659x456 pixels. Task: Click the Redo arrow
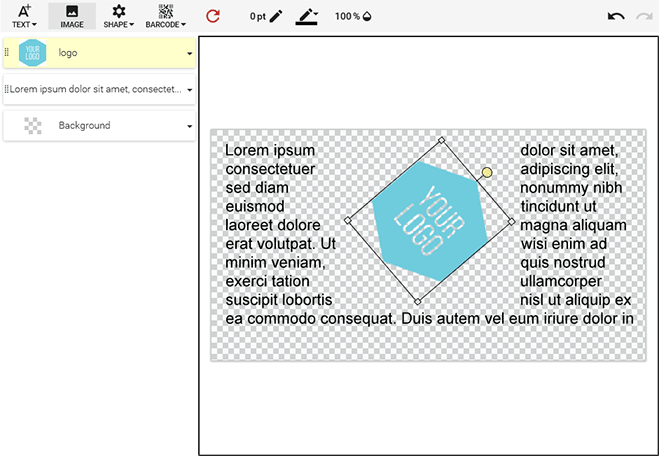coord(643,16)
